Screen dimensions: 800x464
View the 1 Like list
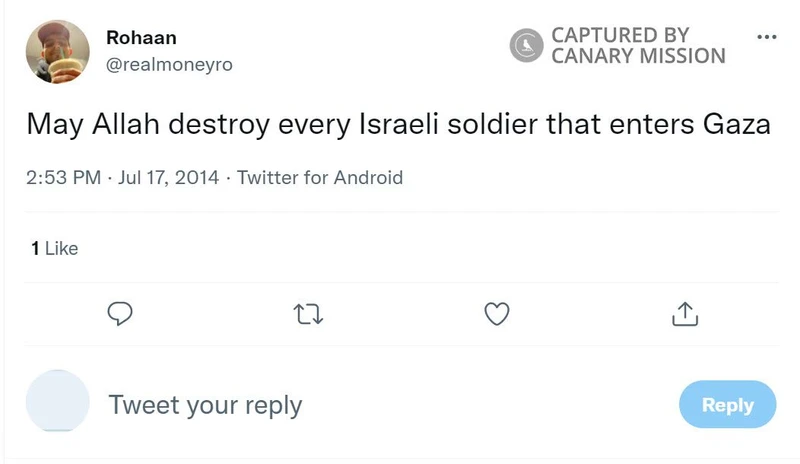54,248
